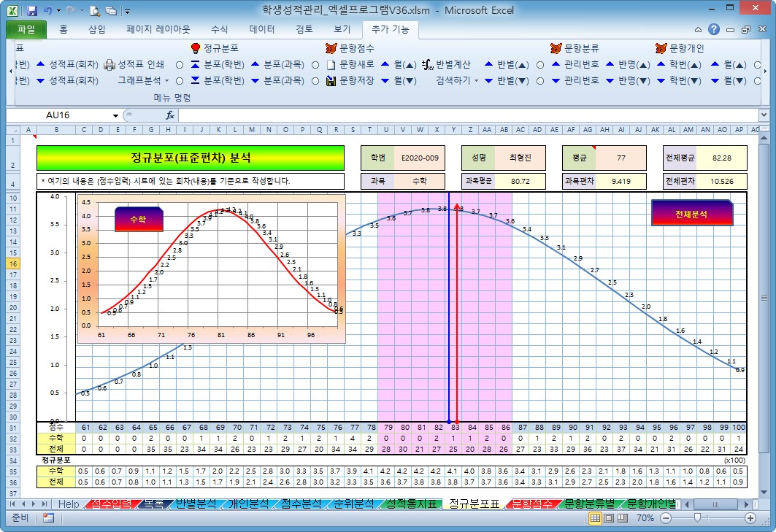Select radio button left of upper 관리번호
Image resolution: width=776 pixels, height=532 pixels.
pos(540,65)
